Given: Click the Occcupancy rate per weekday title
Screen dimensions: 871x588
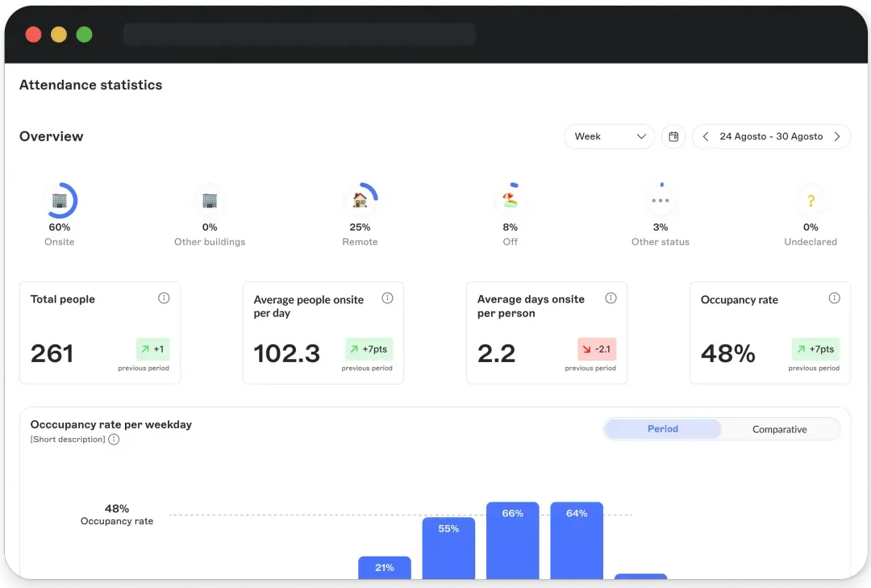Looking at the screenshot, I should click(x=111, y=424).
